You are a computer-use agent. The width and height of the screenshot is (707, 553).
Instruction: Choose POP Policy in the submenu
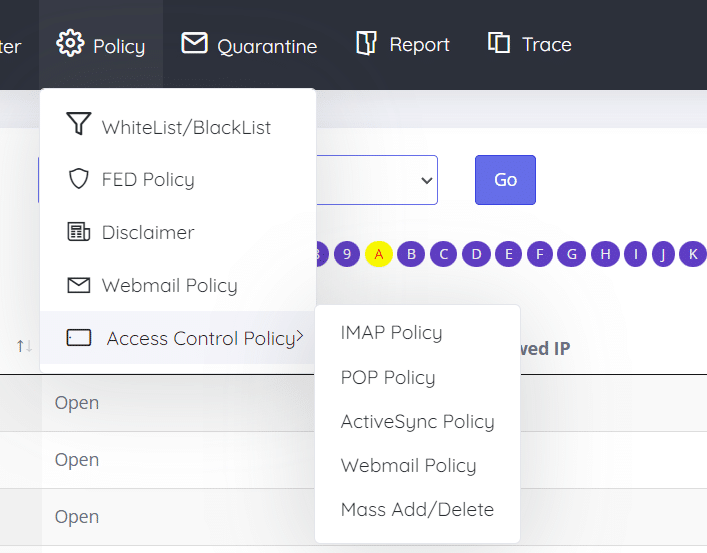click(x=388, y=377)
